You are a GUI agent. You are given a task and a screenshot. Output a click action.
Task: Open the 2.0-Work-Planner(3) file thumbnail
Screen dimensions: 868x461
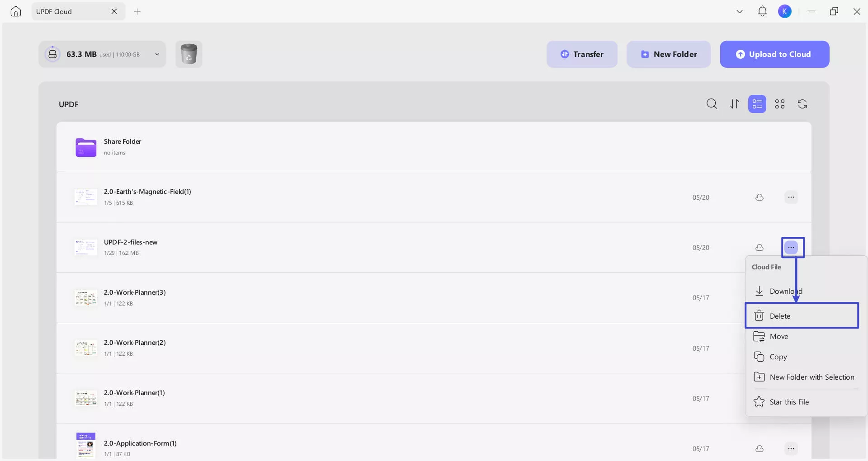click(86, 298)
